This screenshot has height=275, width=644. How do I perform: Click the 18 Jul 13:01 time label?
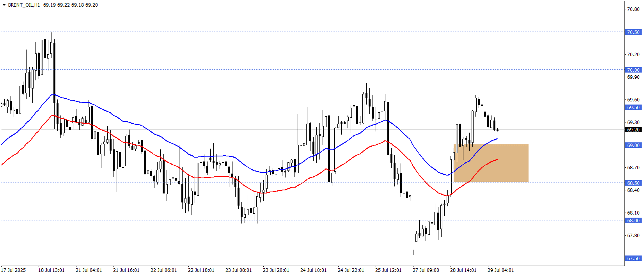click(51, 270)
